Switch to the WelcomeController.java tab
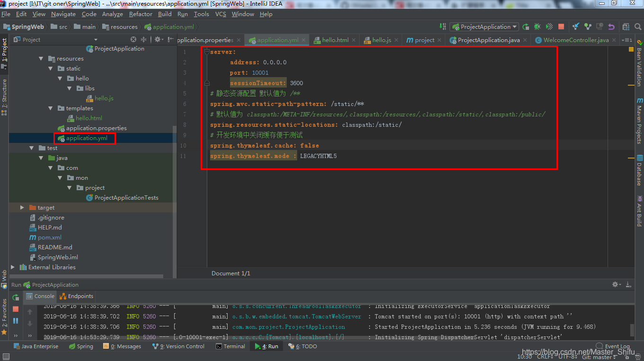The width and height of the screenshot is (644, 361). (576, 40)
